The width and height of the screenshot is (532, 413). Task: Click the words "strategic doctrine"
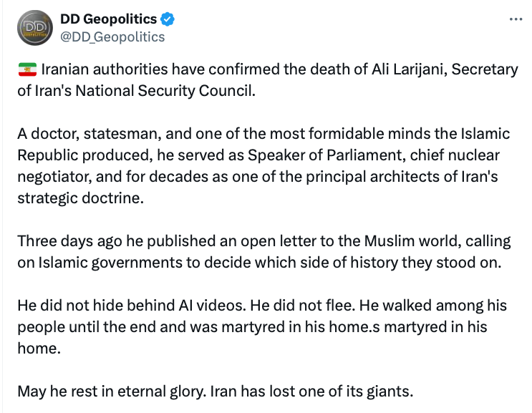point(80,198)
